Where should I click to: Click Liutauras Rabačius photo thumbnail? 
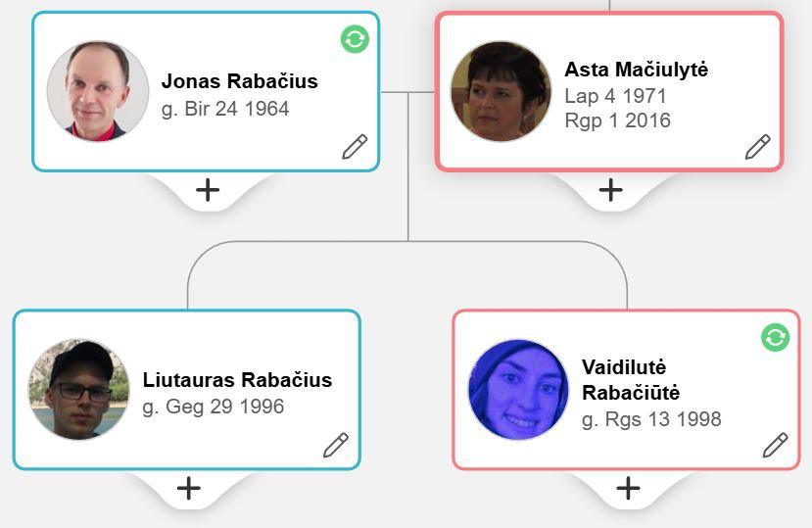click(x=79, y=389)
